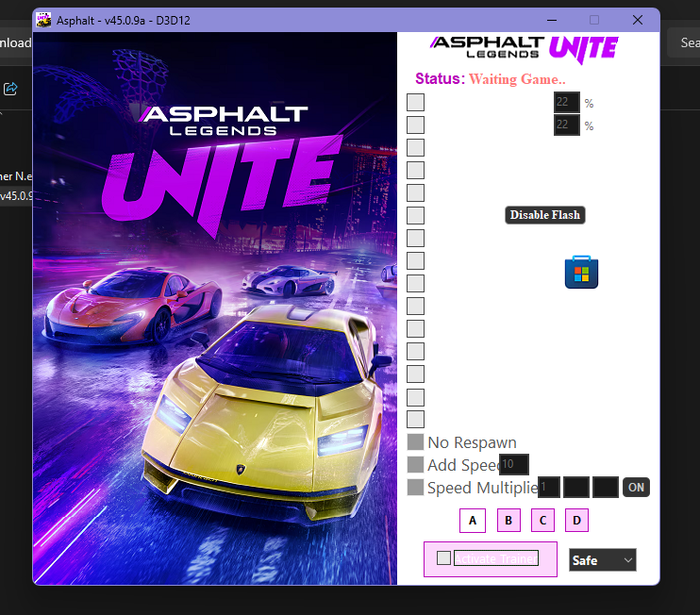700x615 pixels.
Task: Tick the checkbox beside the upper 22 % field
Action: tap(415, 102)
